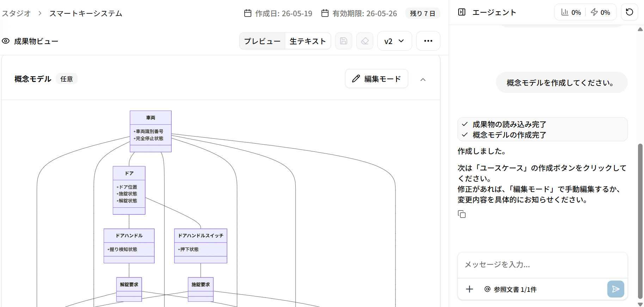Collapse the agent panel sidebar icon

[462, 12]
